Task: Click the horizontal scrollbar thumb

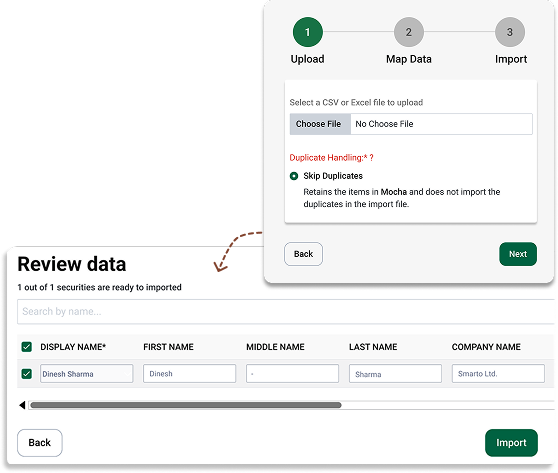Action: pos(186,405)
